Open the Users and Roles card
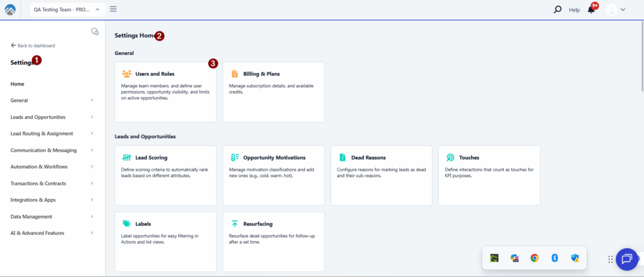The image size is (644, 277). click(x=165, y=92)
